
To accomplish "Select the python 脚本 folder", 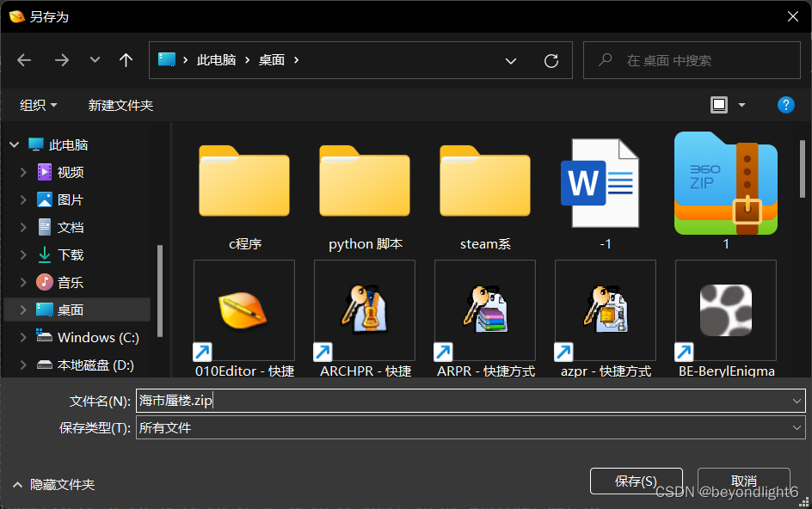I will tap(365, 193).
